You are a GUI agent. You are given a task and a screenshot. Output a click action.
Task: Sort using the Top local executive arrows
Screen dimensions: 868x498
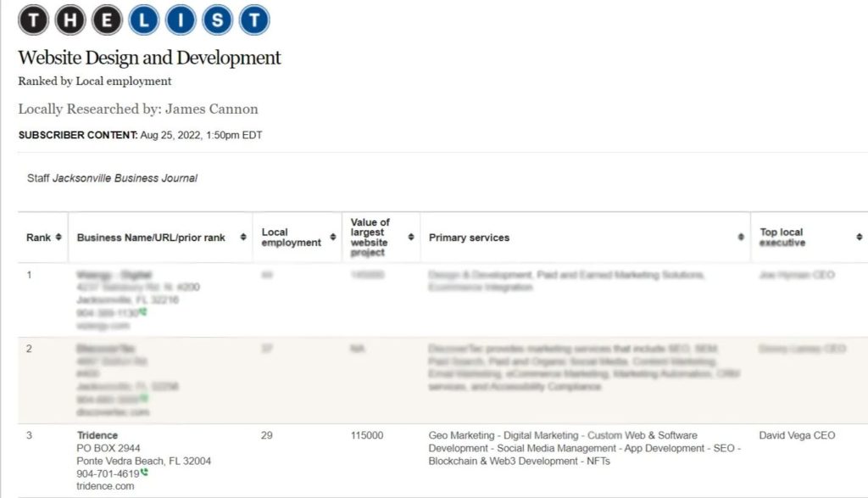coord(859,238)
